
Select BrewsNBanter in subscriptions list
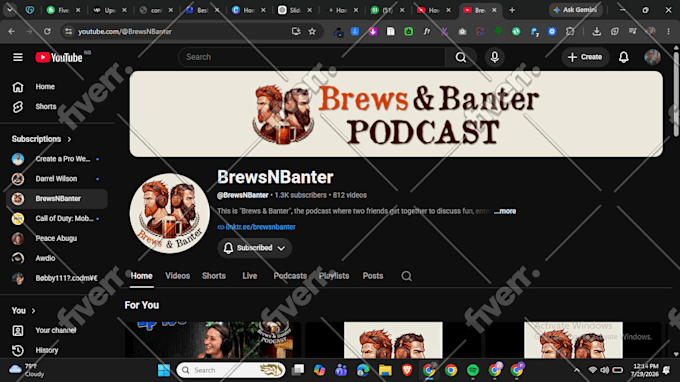pyautogui.click(x=56, y=199)
